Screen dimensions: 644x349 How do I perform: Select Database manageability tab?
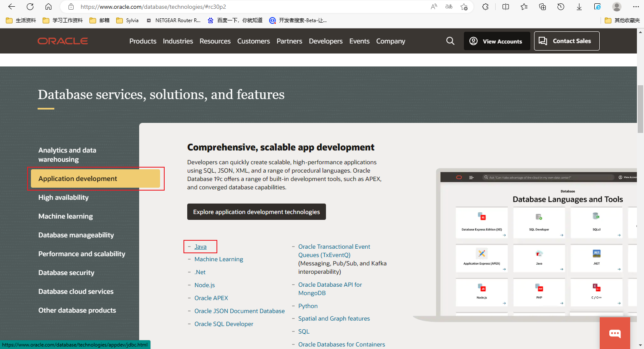[76, 235]
